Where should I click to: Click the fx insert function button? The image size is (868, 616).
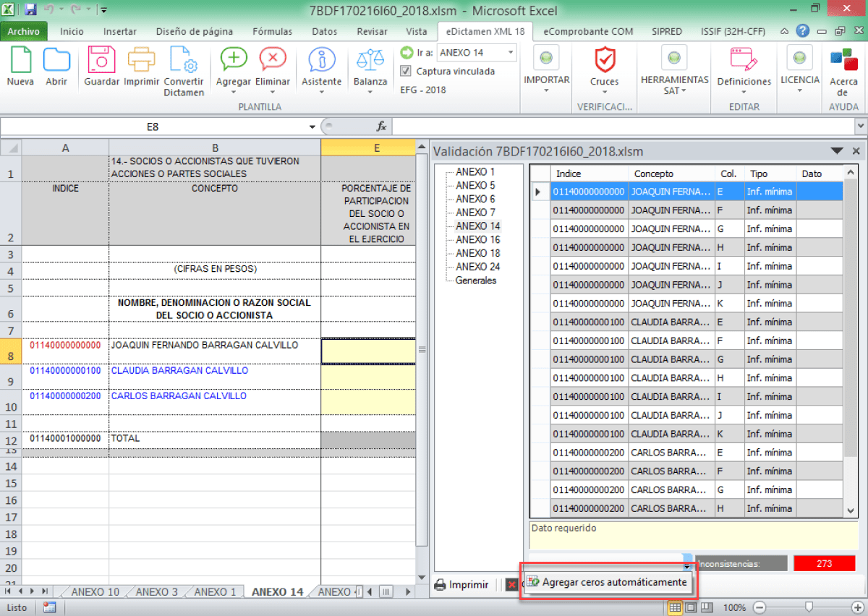pos(381,126)
